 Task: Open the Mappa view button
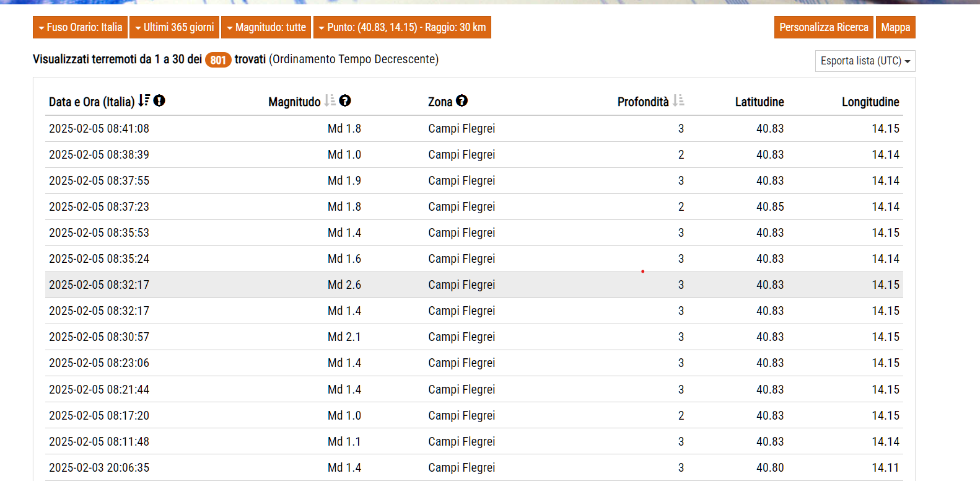click(895, 27)
